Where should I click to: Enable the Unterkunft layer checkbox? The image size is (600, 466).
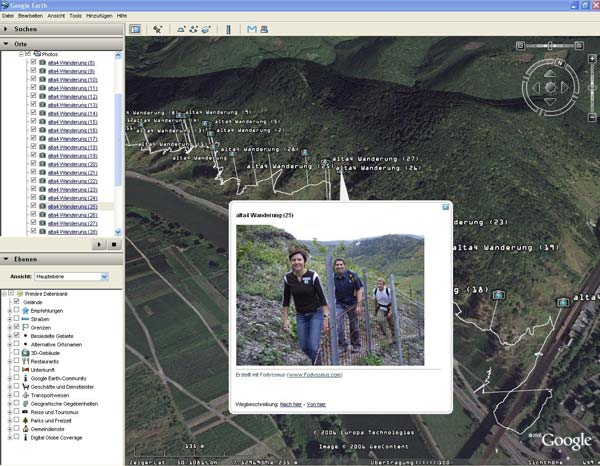coord(16,369)
